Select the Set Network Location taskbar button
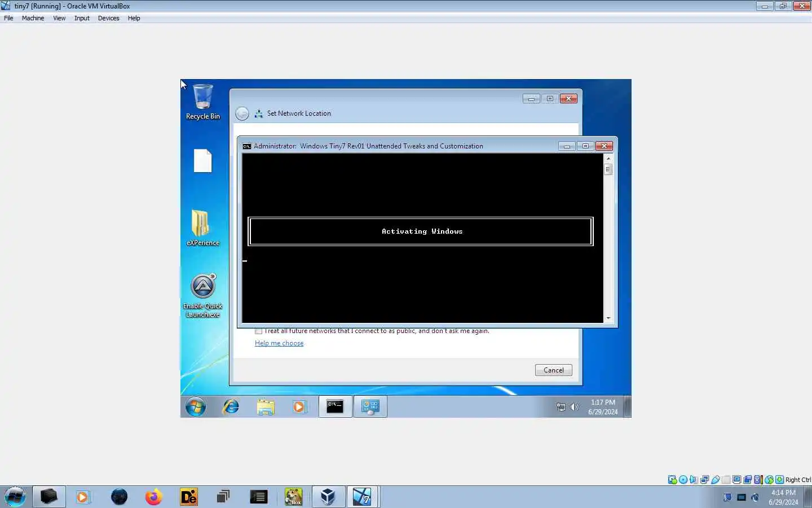Viewport: 812px width, 508px height. pos(370,406)
